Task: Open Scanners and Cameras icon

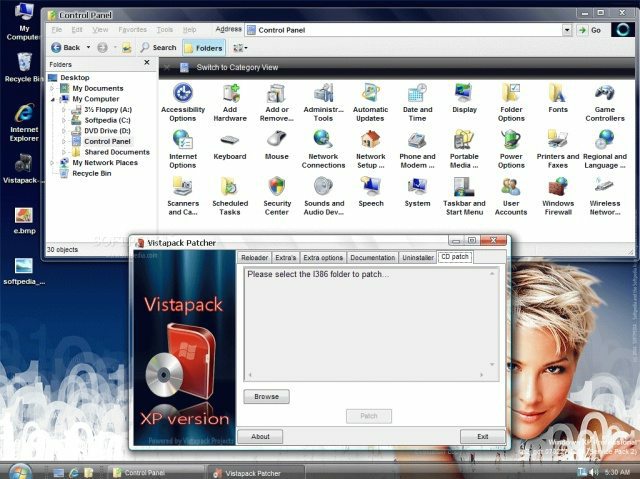Action: (x=182, y=196)
